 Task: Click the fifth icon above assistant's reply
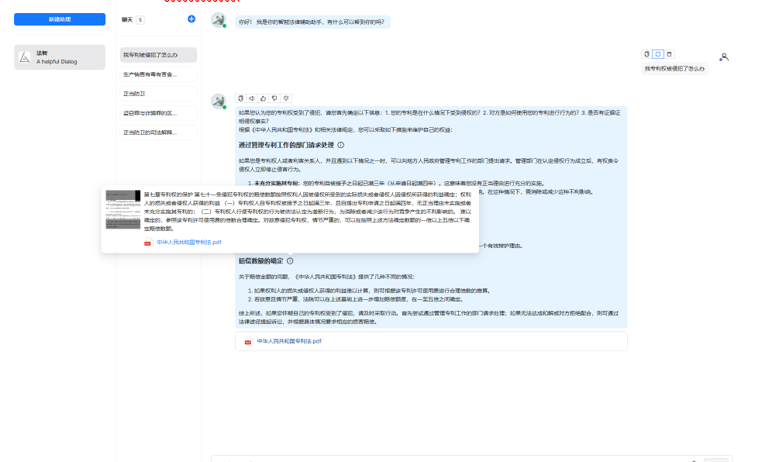[286, 98]
